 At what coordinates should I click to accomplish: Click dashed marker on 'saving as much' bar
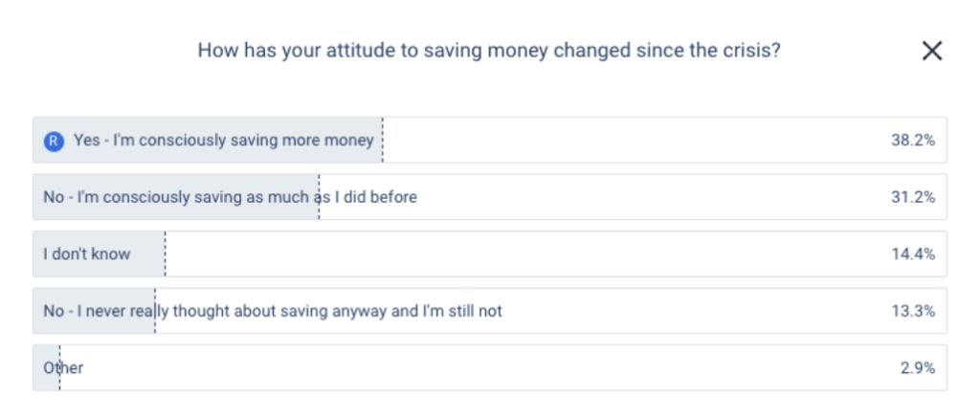[319, 198]
